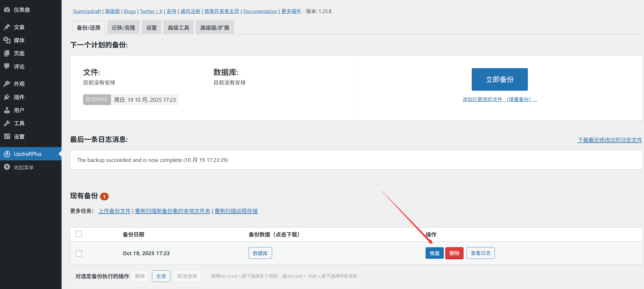Open the 高级工具 tab
Image resolution: width=644 pixels, height=289 pixels.
(x=178, y=27)
